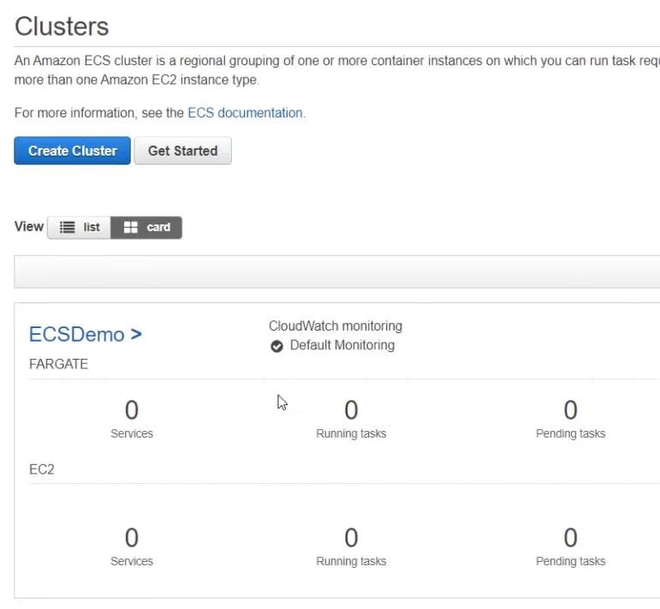Click the list view lines icon
This screenshot has height=609, width=660.
[68, 228]
